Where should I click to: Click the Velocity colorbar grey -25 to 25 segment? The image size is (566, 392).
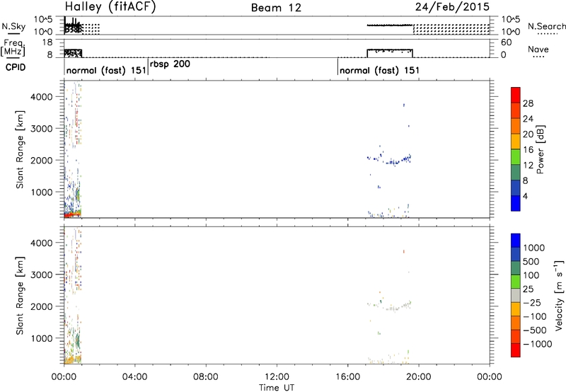[x=516, y=295]
